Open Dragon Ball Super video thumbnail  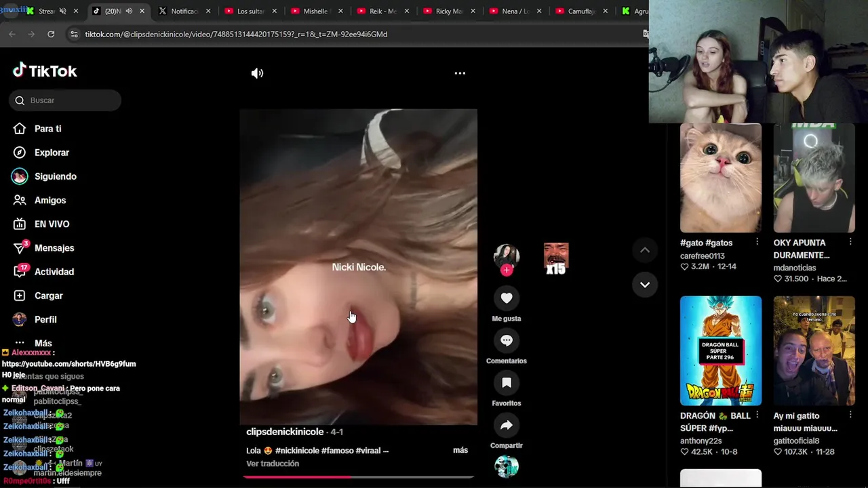click(x=721, y=350)
